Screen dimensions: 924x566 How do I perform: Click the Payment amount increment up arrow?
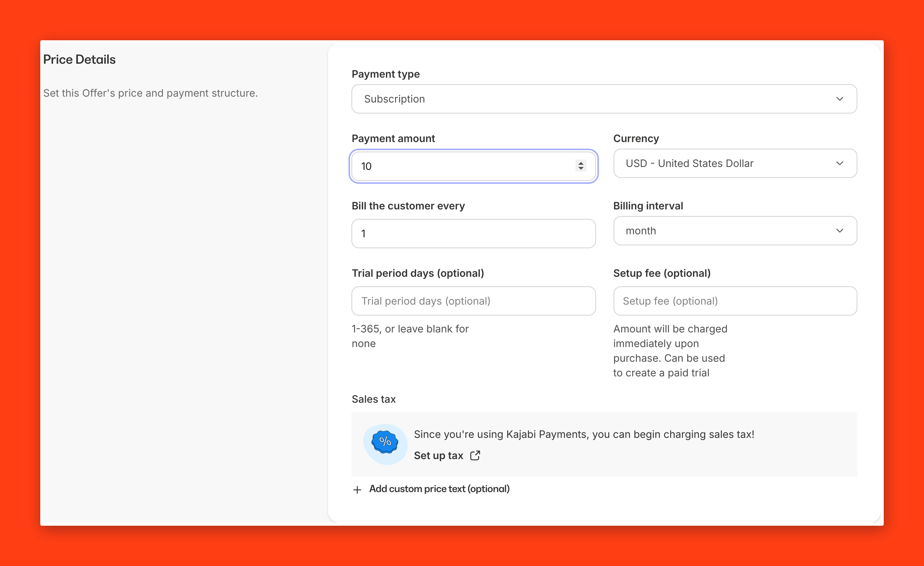581,163
